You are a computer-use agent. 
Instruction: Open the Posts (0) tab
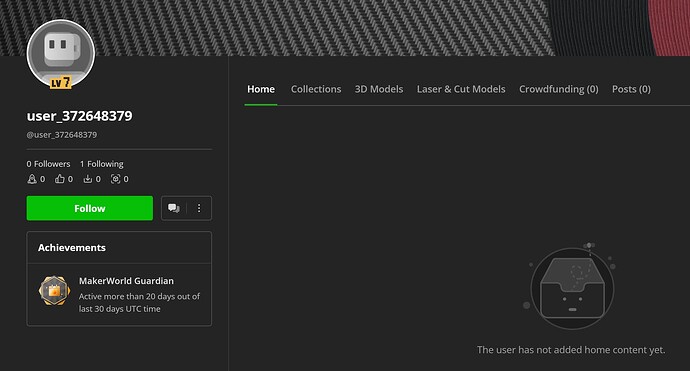point(631,89)
